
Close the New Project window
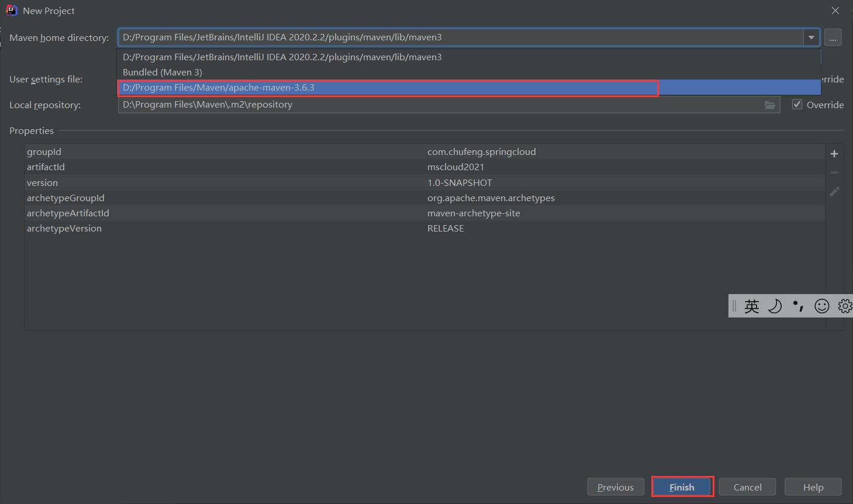(x=835, y=11)
